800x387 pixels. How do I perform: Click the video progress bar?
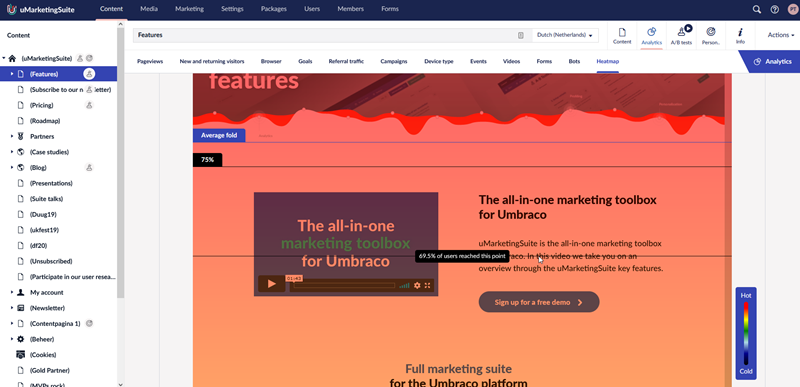click(x=344, y=286)
